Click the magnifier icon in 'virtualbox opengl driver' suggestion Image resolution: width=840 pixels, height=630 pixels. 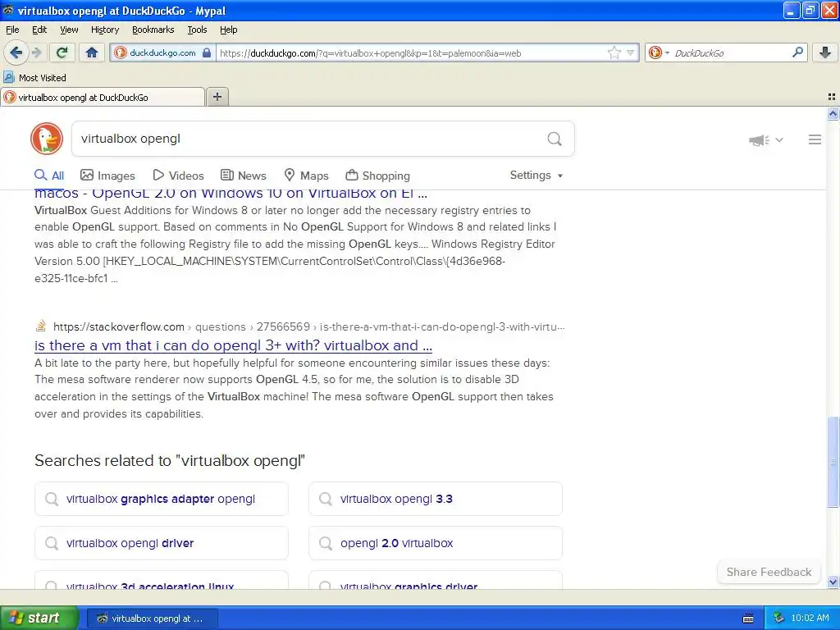pyautogui.click(x=52, y=543)
